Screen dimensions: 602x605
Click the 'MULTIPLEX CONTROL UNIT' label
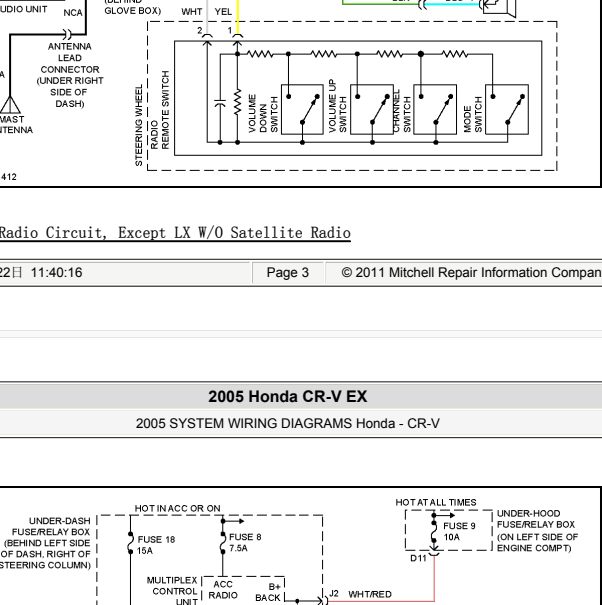(x=172, y=591)
